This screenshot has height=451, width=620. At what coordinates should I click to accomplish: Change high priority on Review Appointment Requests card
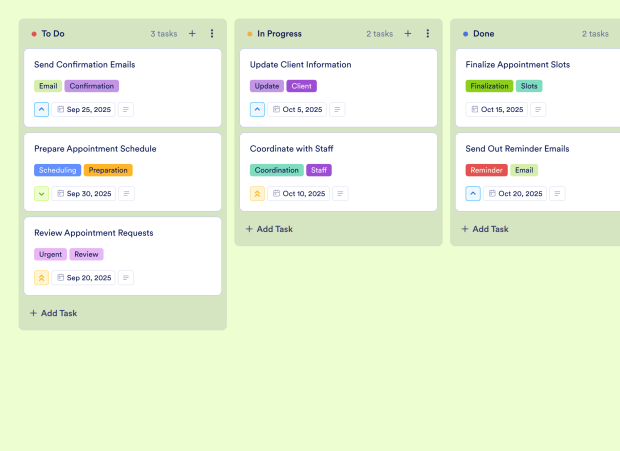(42, 278)
